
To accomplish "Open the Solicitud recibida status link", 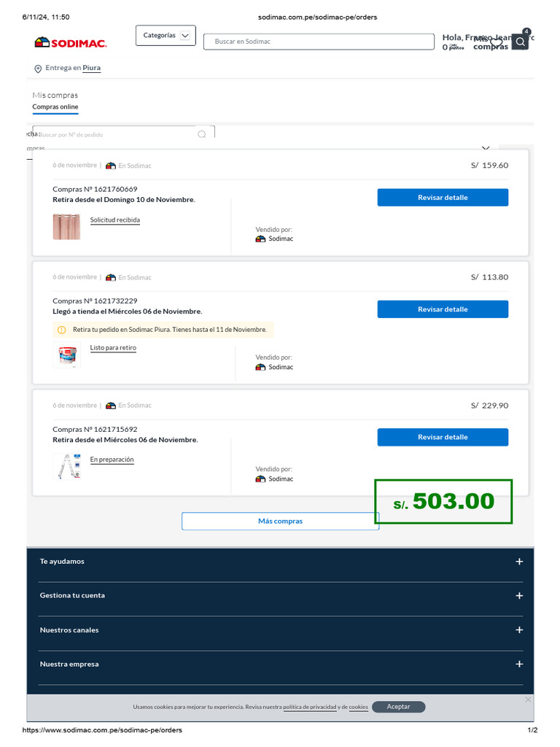I will click(114, 220).
